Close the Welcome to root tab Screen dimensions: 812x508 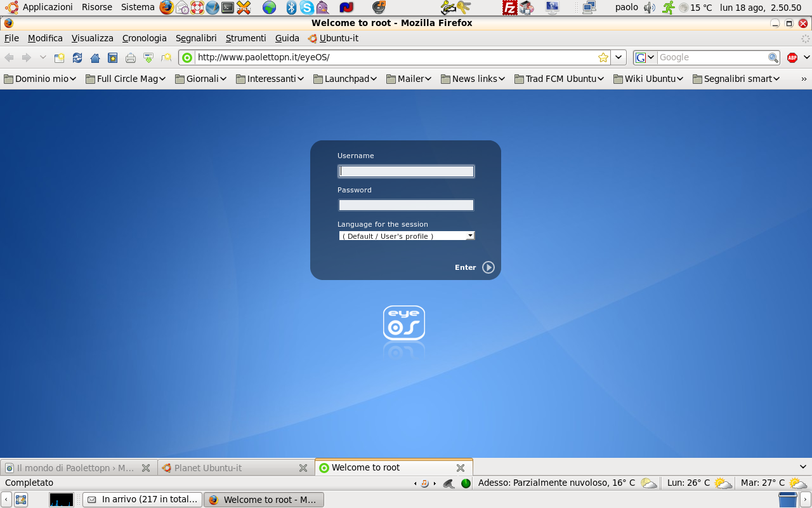pyautogui.click(x=461, y=468)
